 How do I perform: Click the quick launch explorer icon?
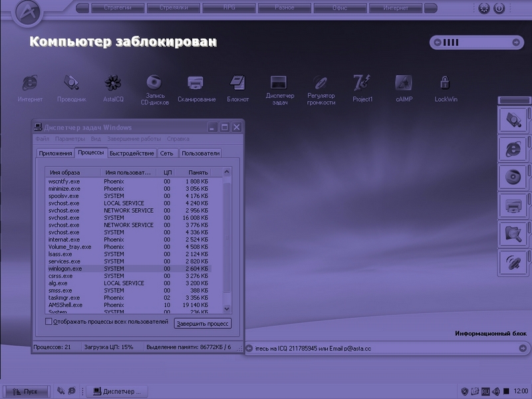pyautogui.click(x=61, y=391)
